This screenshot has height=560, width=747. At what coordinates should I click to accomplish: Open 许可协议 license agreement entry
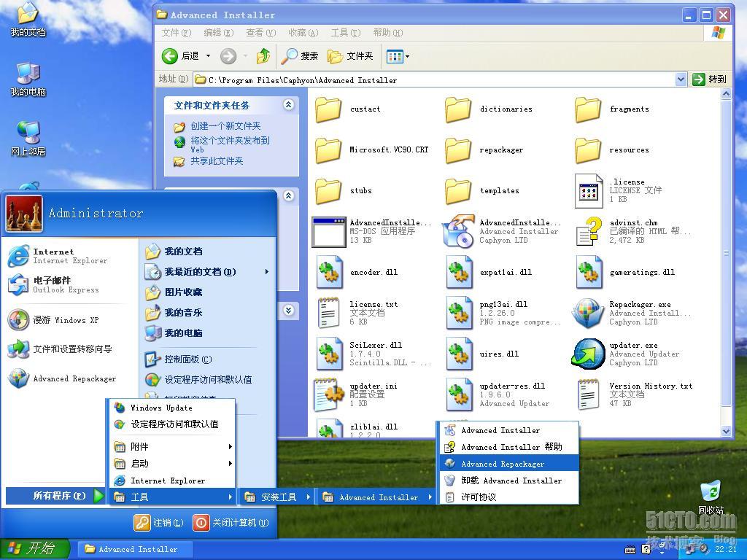[x=508, y=497]
